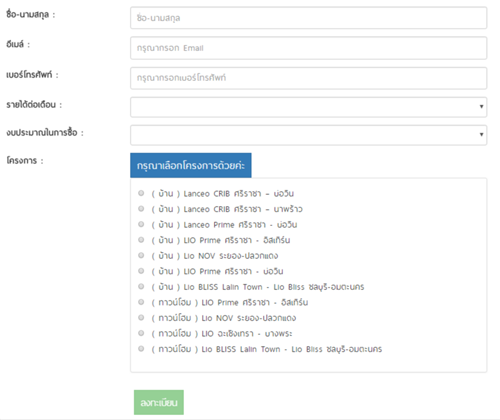Choose บ้าน LIO Prime ศรีราชา อีสเทิร์น option
This screenshot has width=500, height=420.
[141, 240]
